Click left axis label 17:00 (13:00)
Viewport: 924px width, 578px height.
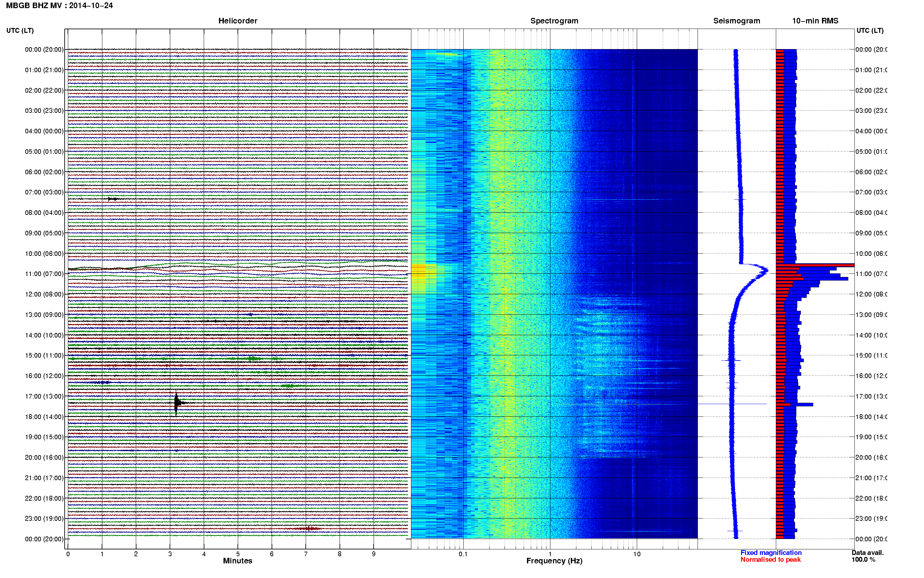(x=44, y=396)
